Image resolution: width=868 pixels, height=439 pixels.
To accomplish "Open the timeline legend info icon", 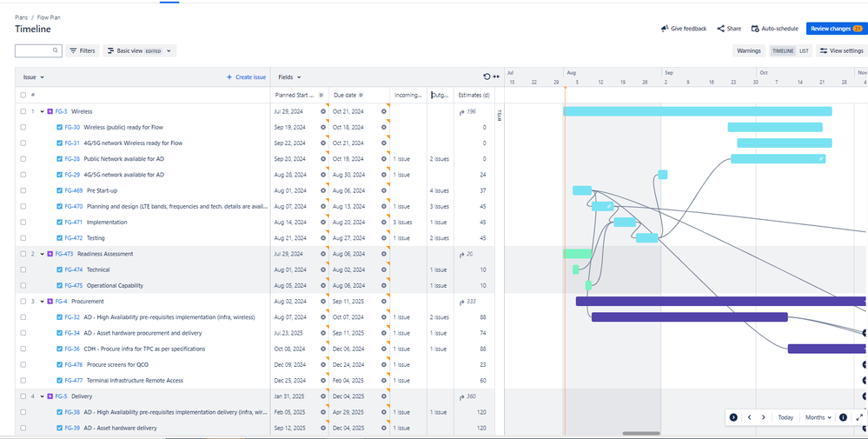I will click(843, 417).
